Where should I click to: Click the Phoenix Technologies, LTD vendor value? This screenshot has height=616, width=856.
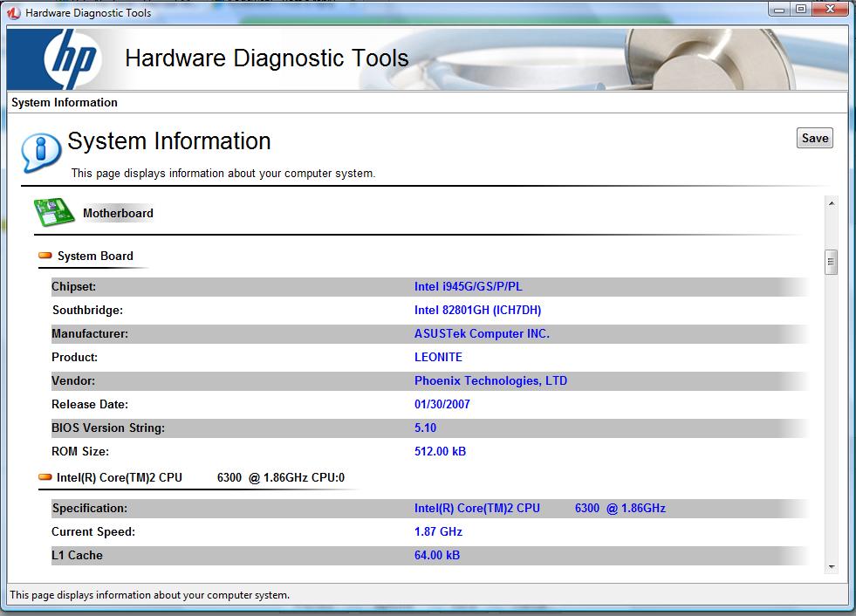point(490,380)
